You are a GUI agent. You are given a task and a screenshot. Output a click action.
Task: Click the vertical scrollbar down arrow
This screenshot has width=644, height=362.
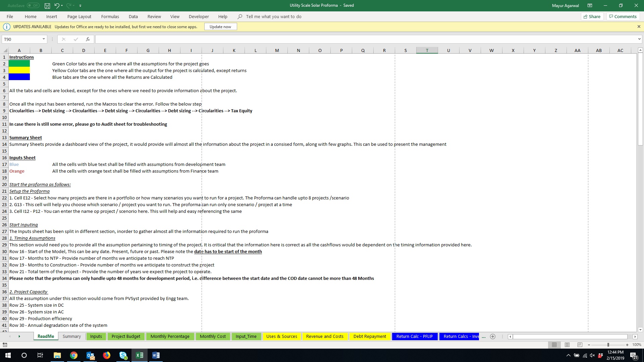(x=640, y=329)
